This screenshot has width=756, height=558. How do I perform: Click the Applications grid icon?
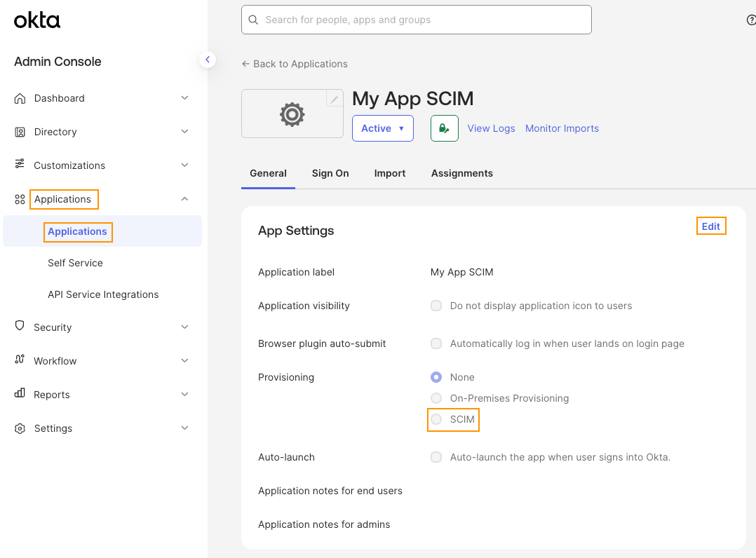20,199
